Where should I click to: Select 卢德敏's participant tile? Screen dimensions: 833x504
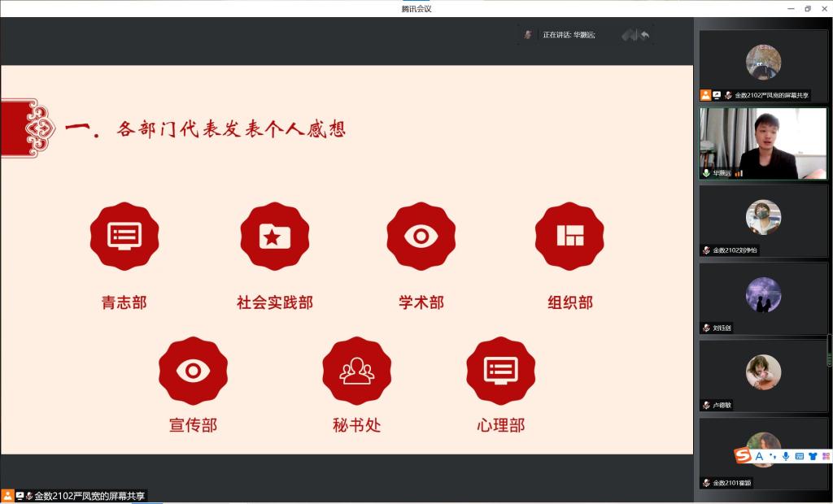point(763,373)
